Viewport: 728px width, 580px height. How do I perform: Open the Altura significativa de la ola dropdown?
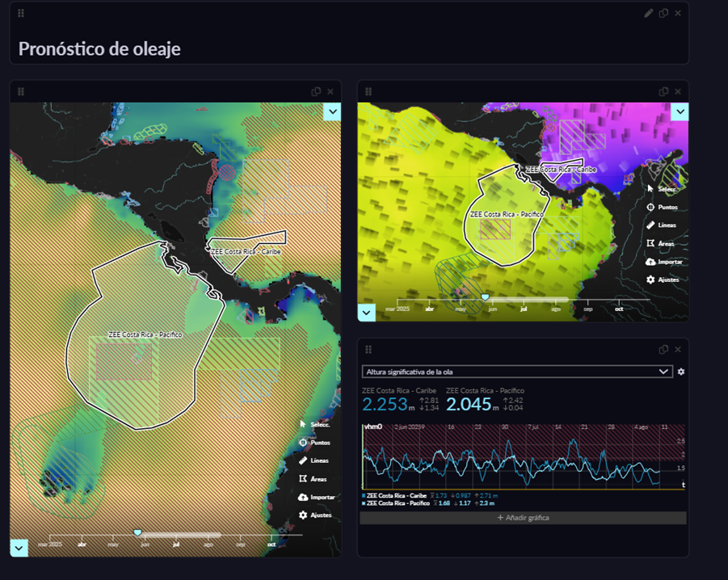click(x=517, y=372)
